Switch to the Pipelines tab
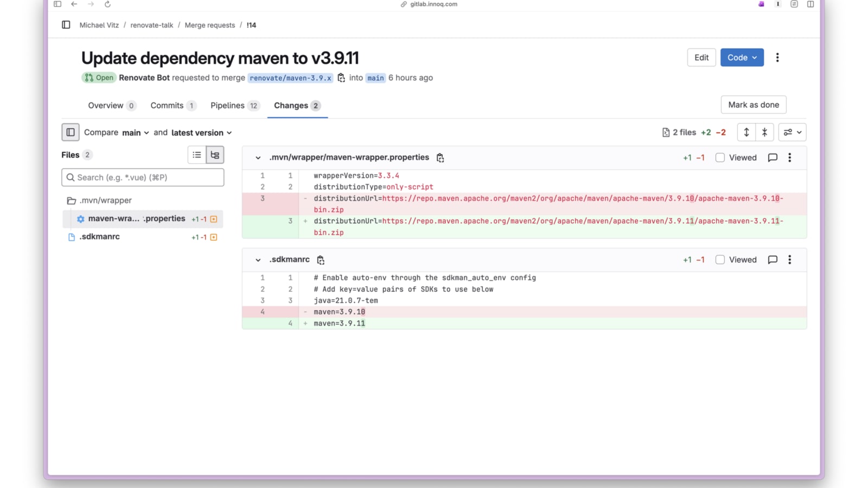Viewport: 868px width, 488px height. 235,106
